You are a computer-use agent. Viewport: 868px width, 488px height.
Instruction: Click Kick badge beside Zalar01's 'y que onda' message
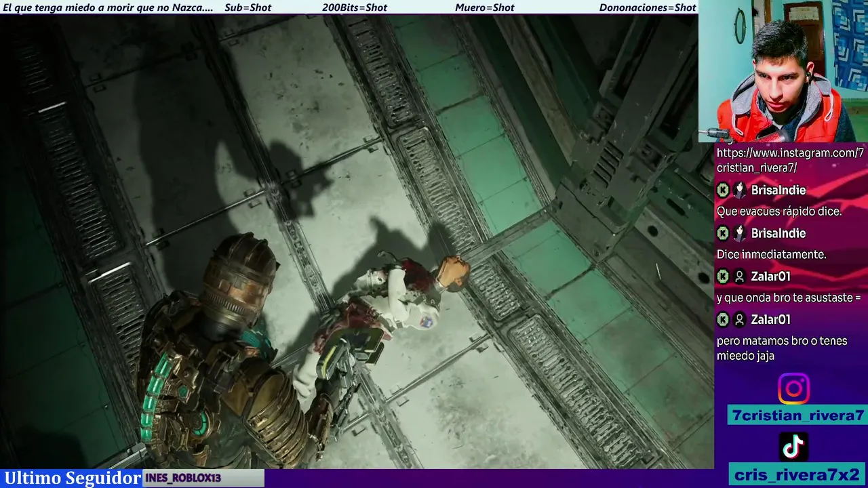[x=723, y=276]
